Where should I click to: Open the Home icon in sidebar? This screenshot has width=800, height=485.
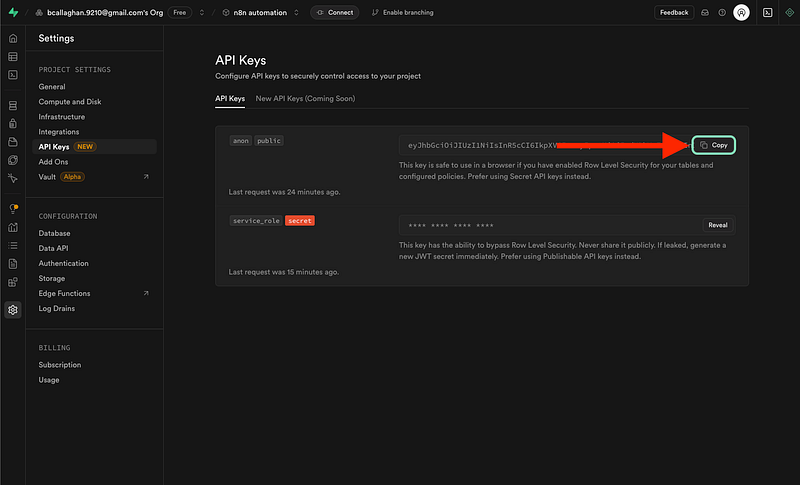tap(12, 38)
